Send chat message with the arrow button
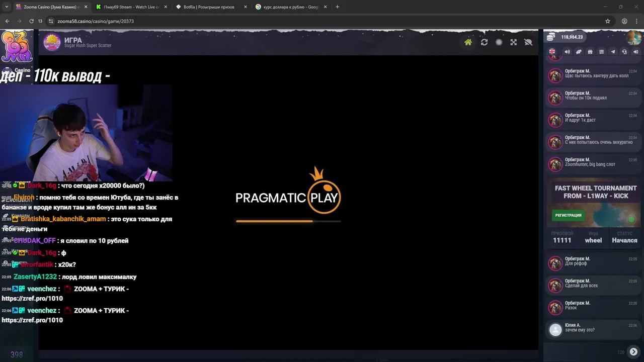Viewport: 644px width, 362px height. (x=633, y=352)
